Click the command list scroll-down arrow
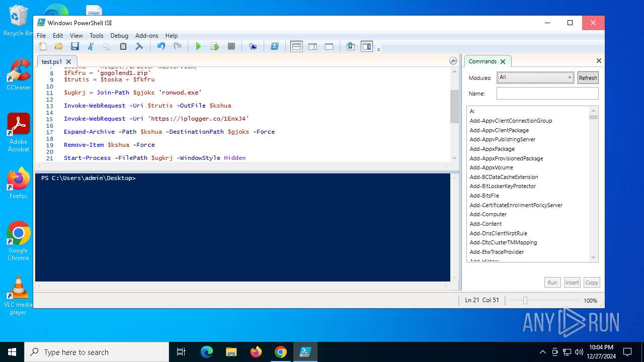This screenshot has height=362, width=644. [593, 257]
